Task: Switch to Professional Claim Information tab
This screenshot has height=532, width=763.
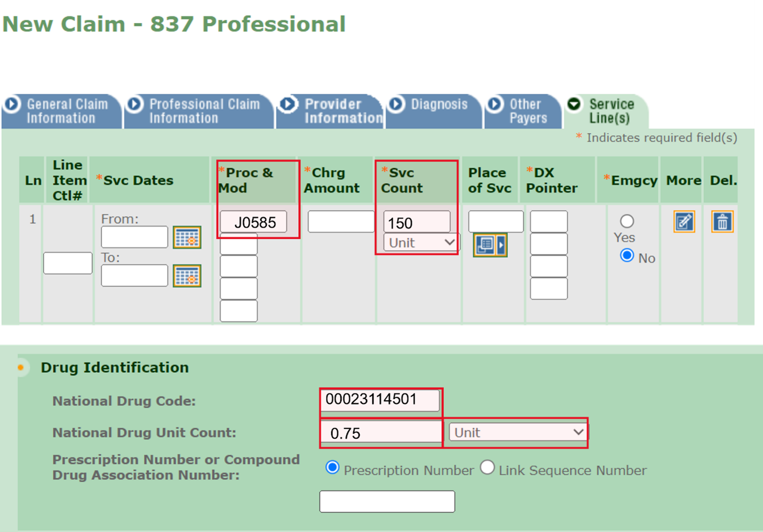Action: (198, 111)
